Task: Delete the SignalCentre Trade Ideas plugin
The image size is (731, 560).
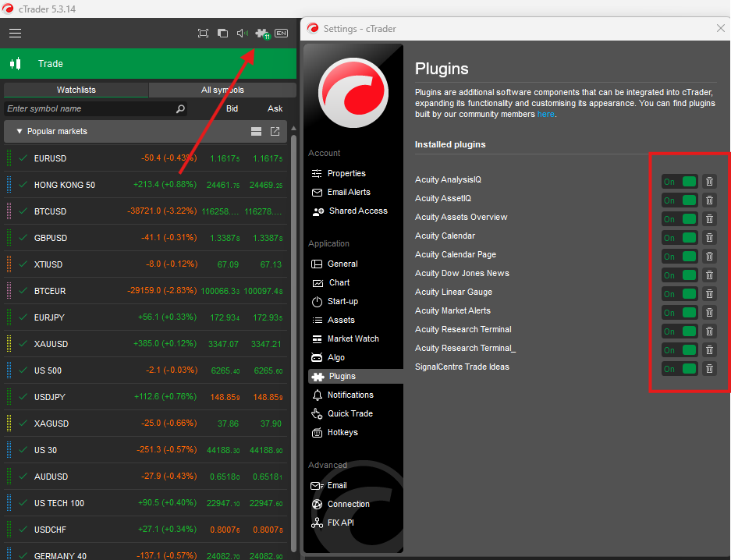Action: [x=709, y=368]
